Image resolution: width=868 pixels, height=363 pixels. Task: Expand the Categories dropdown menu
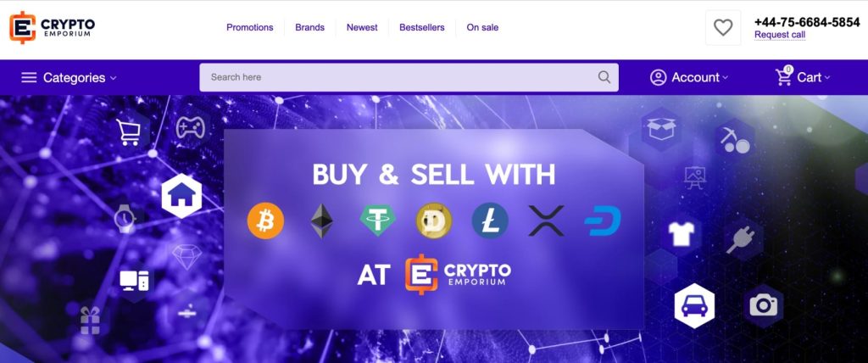[x=69, y=77]
